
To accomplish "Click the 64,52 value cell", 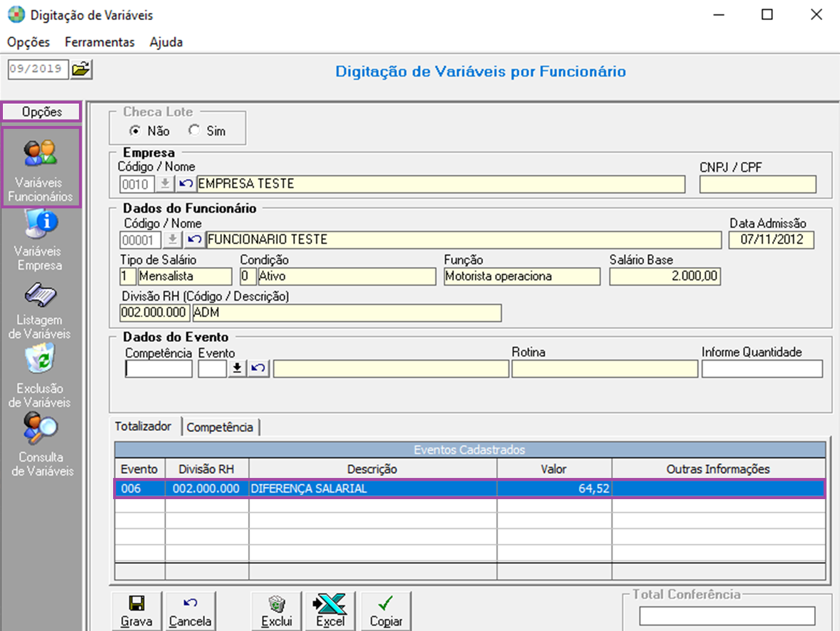I will point(554,489).
